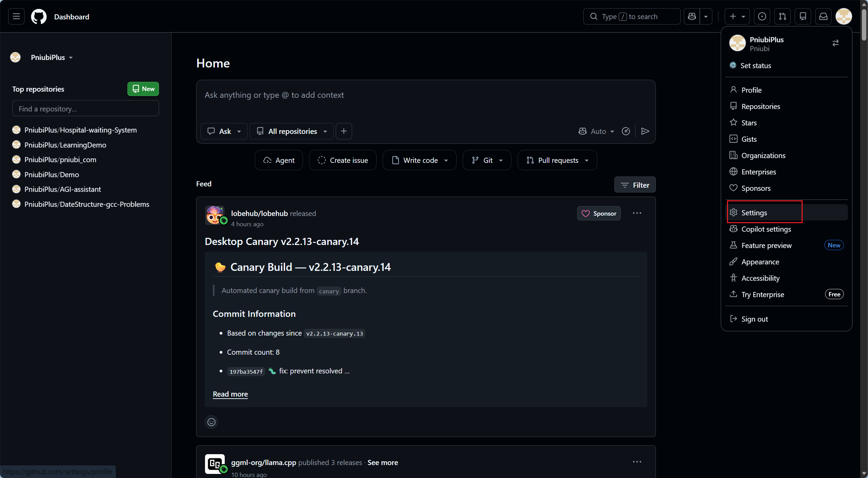This screenshot has height=478, width=868.
Task: Click the green New repository button
Action: tap(143, 89)
